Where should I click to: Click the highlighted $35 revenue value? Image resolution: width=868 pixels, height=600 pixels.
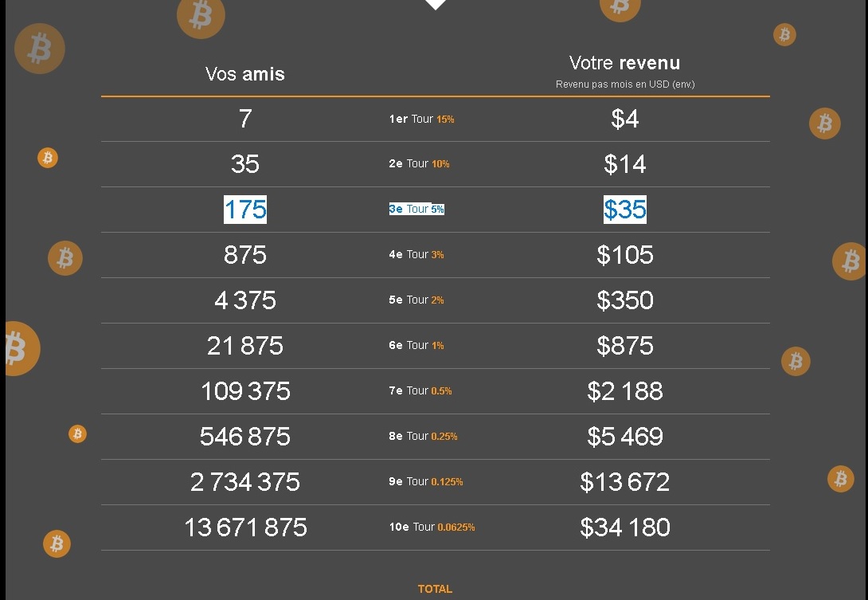click(x=625, y=210)
